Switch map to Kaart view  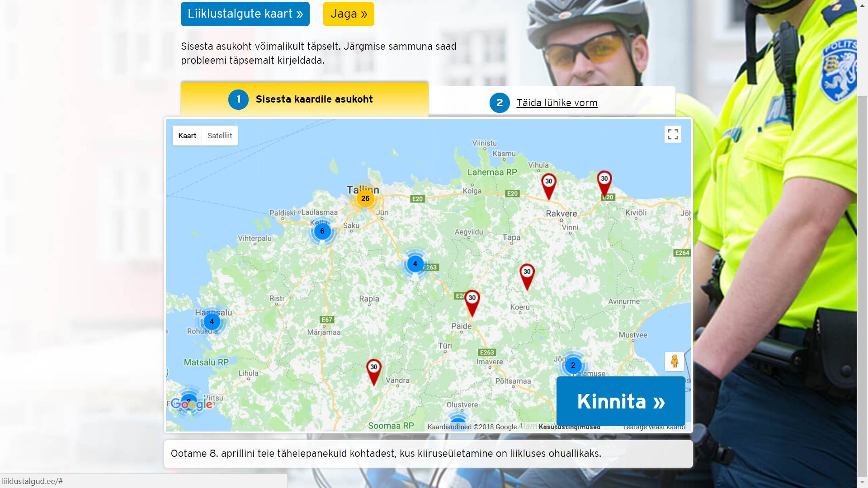(187, 136)
